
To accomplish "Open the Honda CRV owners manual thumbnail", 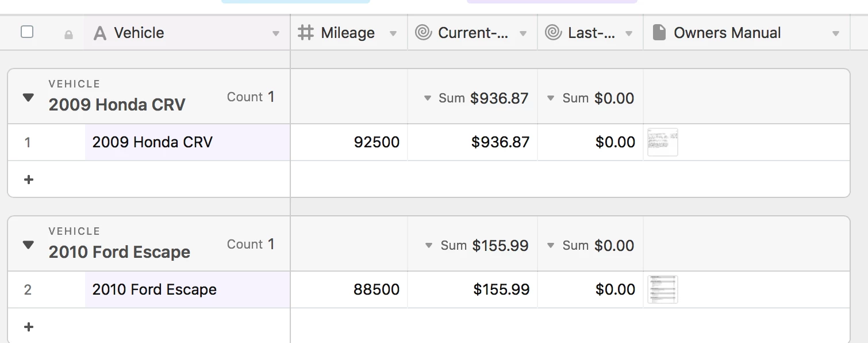I will 663,142.
